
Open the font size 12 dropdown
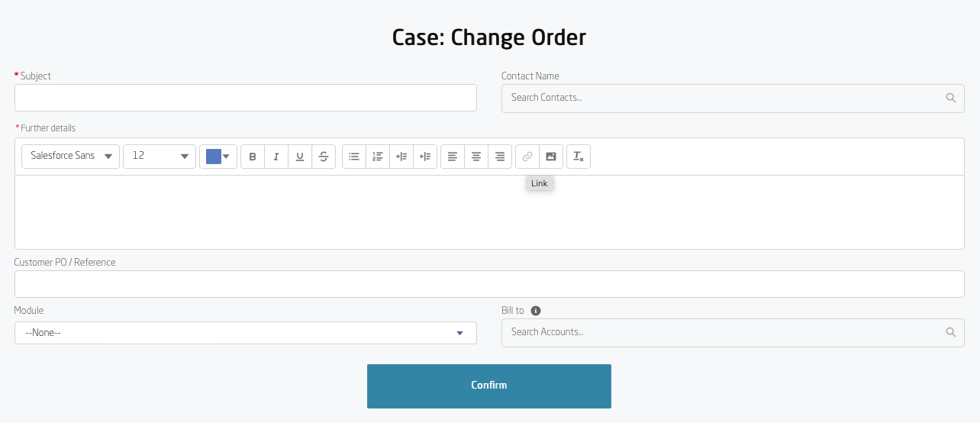click(160, 157)
